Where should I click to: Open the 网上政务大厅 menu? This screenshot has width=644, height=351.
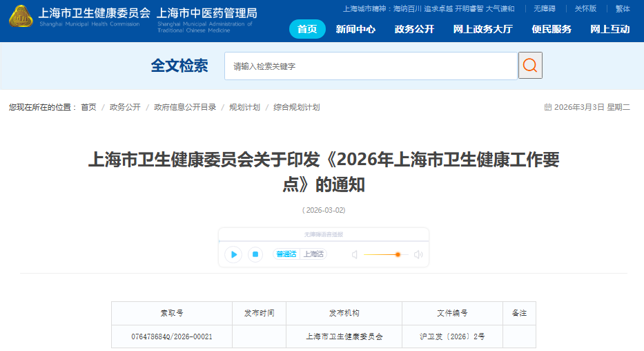click(x=483, y=29)
